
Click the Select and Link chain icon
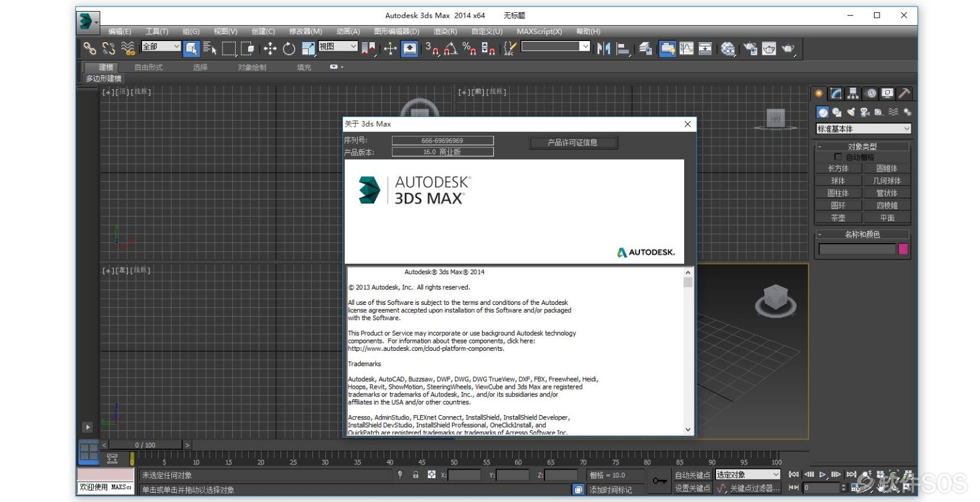(90, 48)
